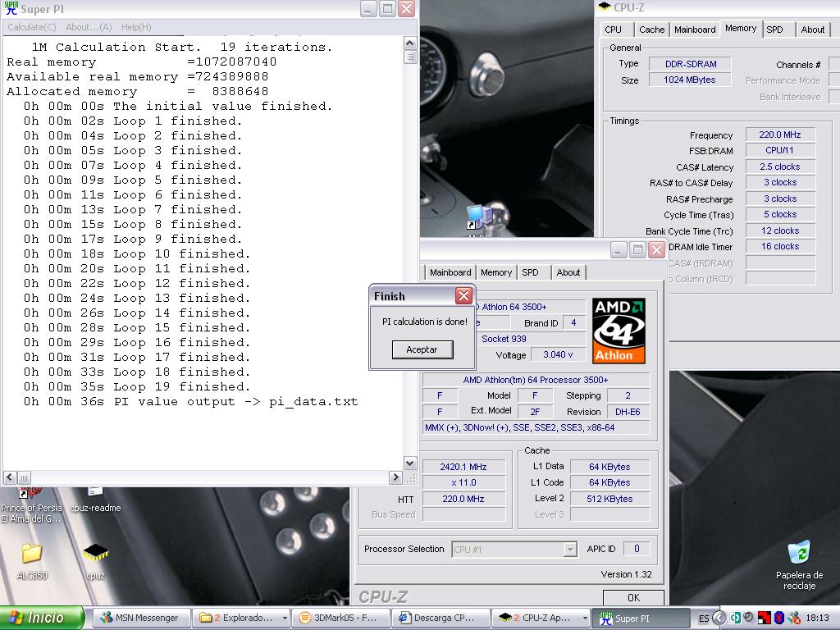Open the Processor Selection dropdown
Viewport: 840px width, 630px height.
569,550
